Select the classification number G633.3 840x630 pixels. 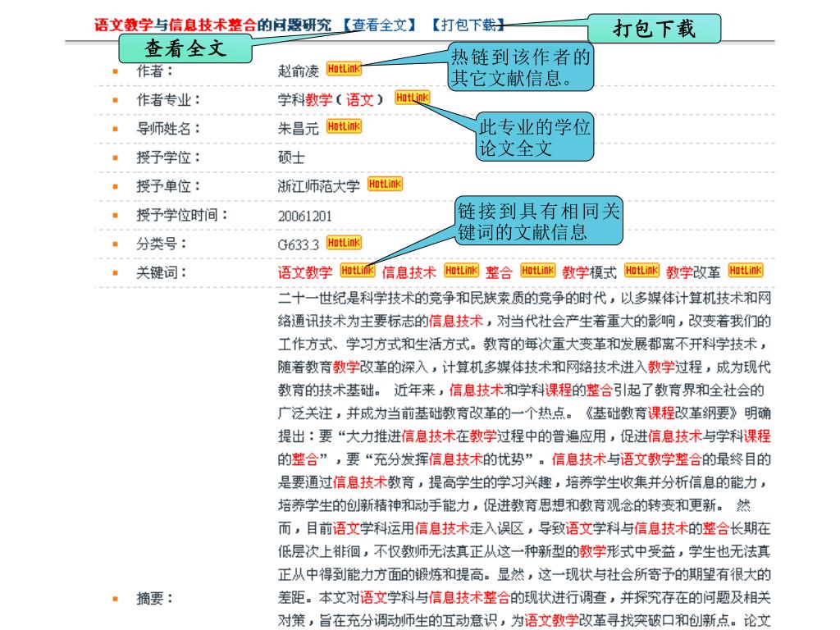point(299,244)
